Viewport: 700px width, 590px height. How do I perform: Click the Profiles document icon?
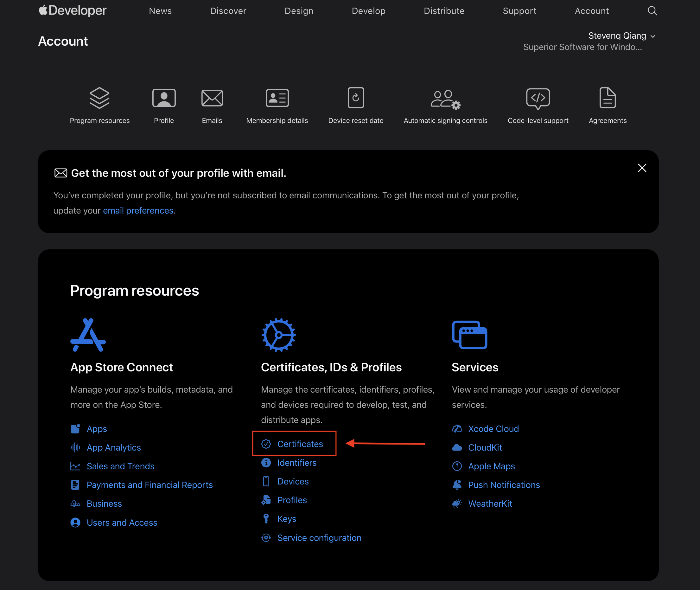tap(266, 500)
